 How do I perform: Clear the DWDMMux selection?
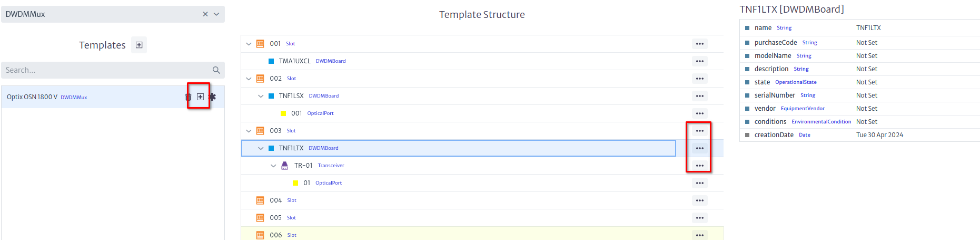(x=205, y=14)
